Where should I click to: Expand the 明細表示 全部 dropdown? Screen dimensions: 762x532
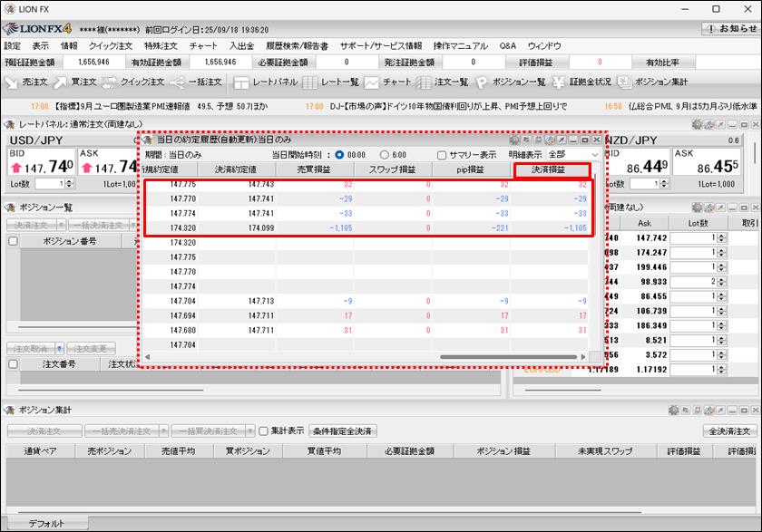coord(572,155)
